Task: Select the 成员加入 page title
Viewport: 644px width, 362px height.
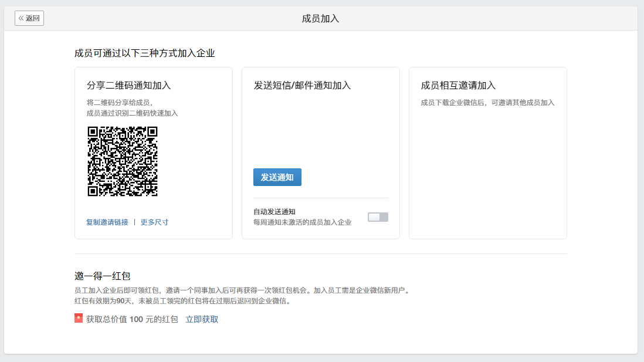Action: (x=320, y=19)
